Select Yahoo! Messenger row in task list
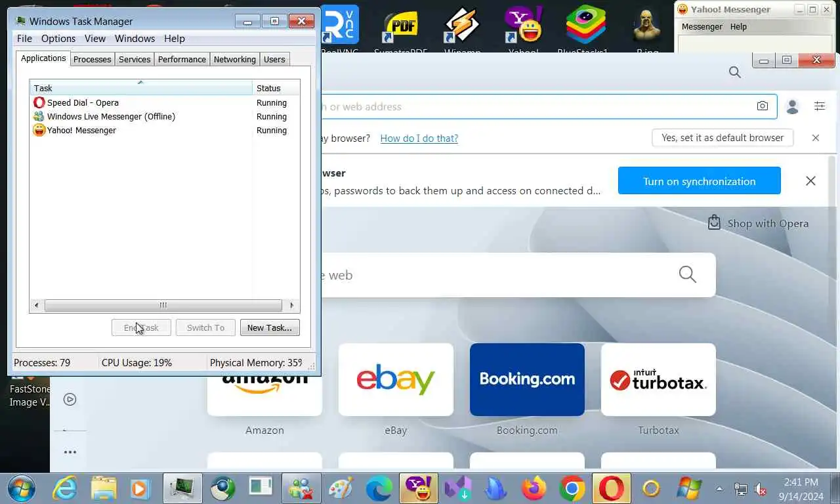 165,130
